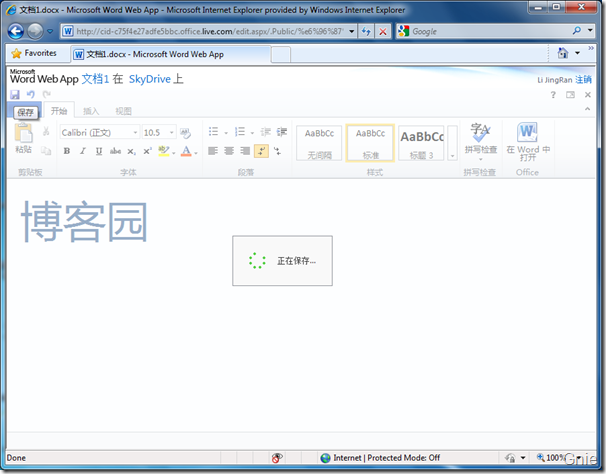Open a new browser tab
The width and height of the screenshot is (606, 474).
(281, 55)
